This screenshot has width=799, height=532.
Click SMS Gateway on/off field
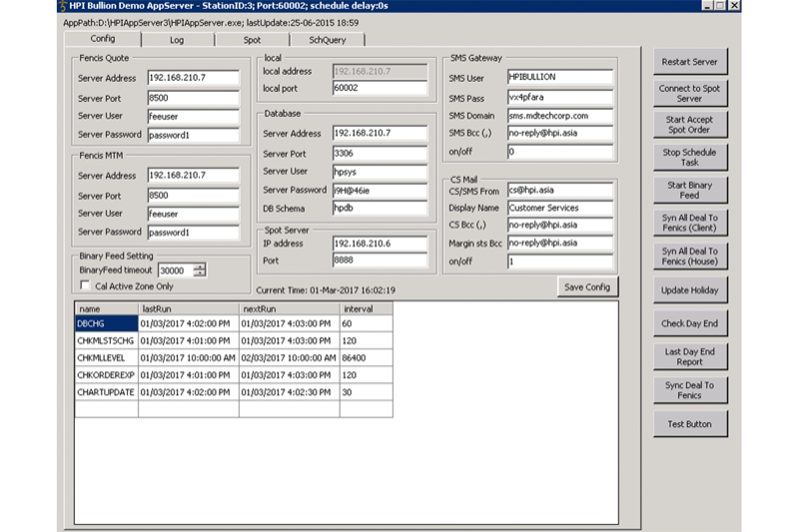click(560, 151)
